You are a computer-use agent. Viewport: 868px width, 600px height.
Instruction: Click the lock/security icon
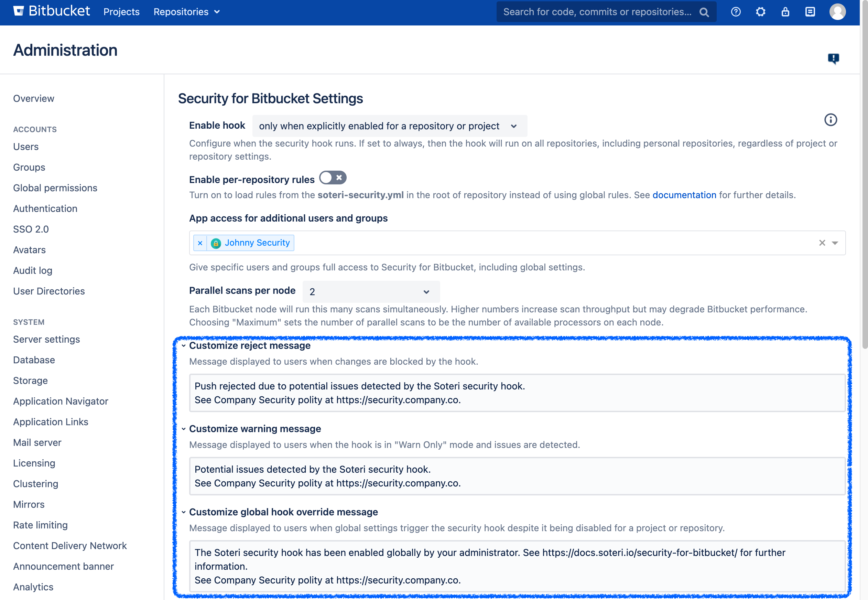[785, 11]
